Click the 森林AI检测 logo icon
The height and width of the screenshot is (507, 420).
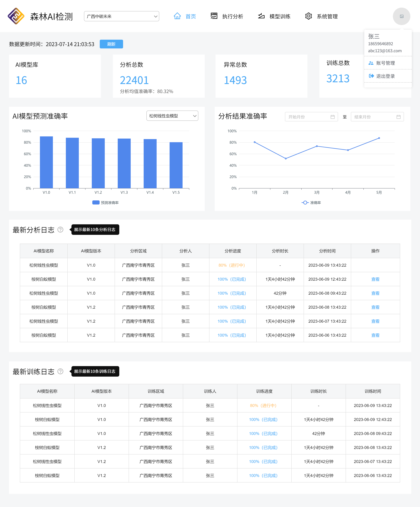coord(16,16)
